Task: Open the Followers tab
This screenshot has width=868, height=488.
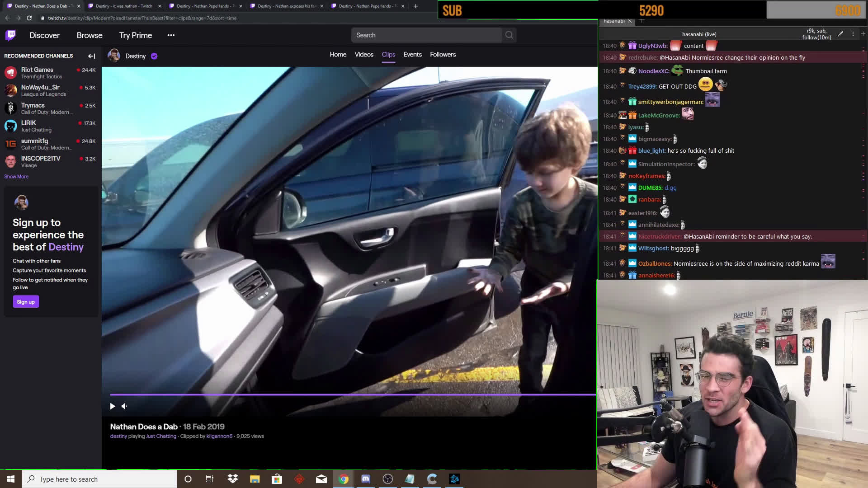Action: (x=443, y=54)
